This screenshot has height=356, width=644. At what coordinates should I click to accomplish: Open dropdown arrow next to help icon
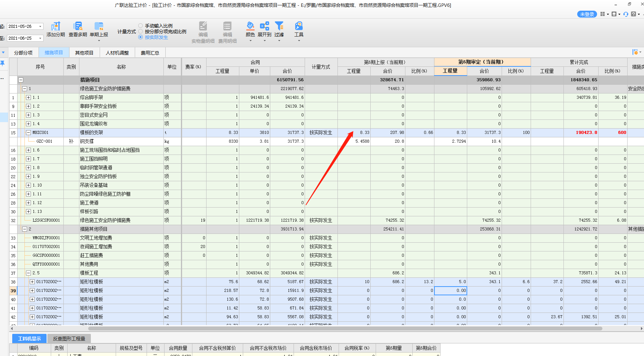639,14
